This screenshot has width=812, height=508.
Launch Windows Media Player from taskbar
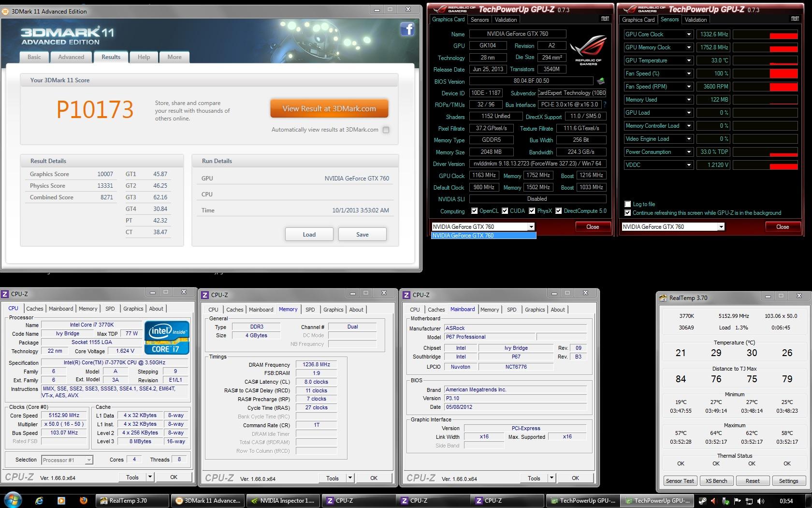tap(61, 501)
